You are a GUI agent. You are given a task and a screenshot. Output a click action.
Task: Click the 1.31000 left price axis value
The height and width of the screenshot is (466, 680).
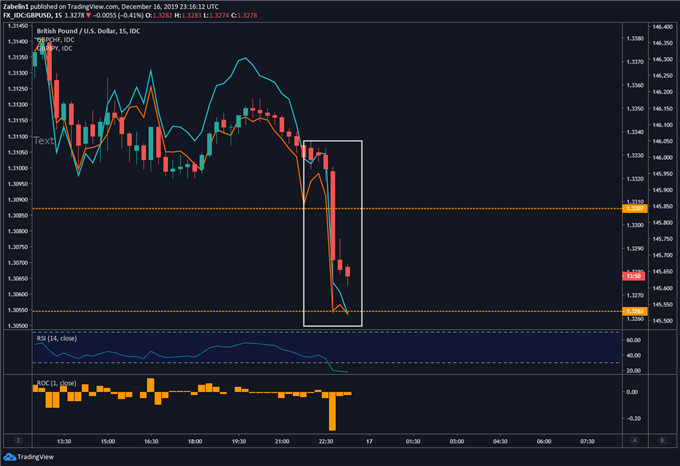[x=17, y=168]
